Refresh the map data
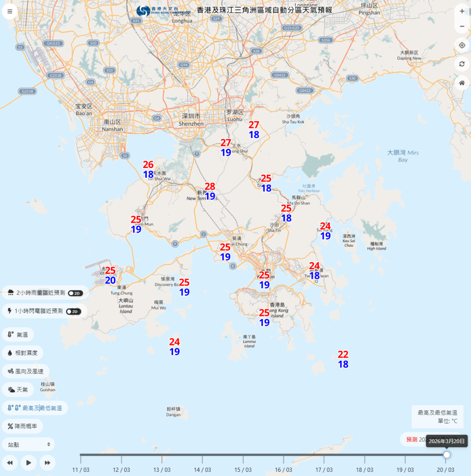The height and width of the screenshot is (476, 471). (x=461, y=64)
